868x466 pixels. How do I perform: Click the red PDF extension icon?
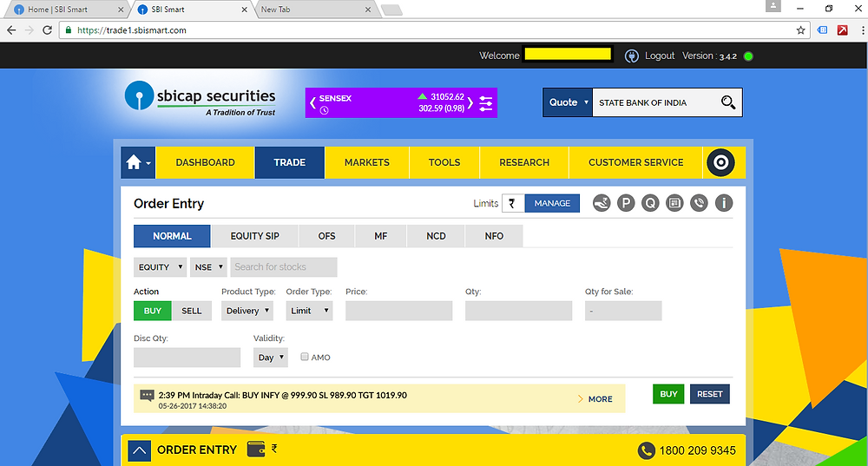tap(843, 30)
